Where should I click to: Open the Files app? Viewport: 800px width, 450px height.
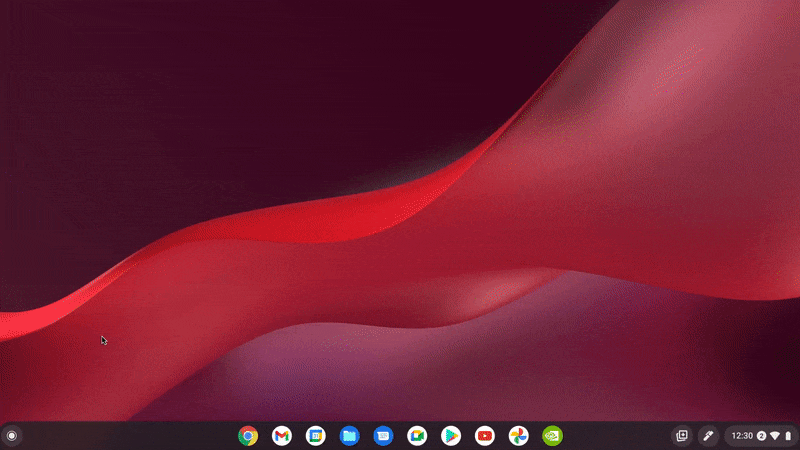[349, 436]
